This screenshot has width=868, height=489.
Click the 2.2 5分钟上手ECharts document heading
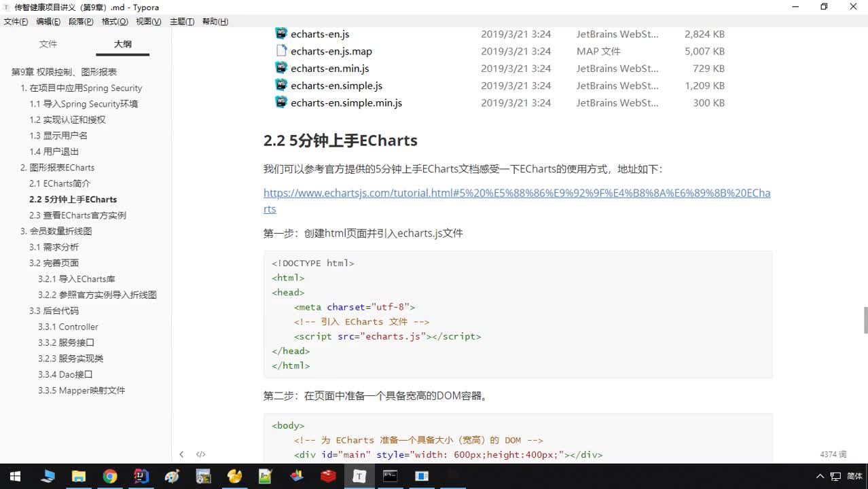point(340,141)
